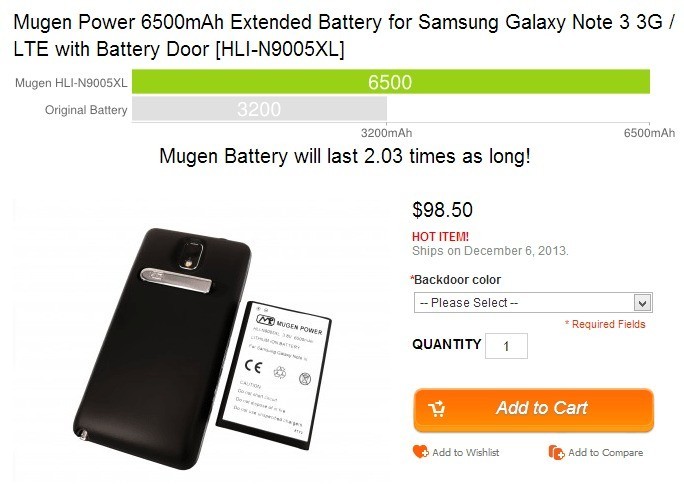Click the black battery door cover image
This screenshot has height=487, width=684.
[x=161, y=348]
